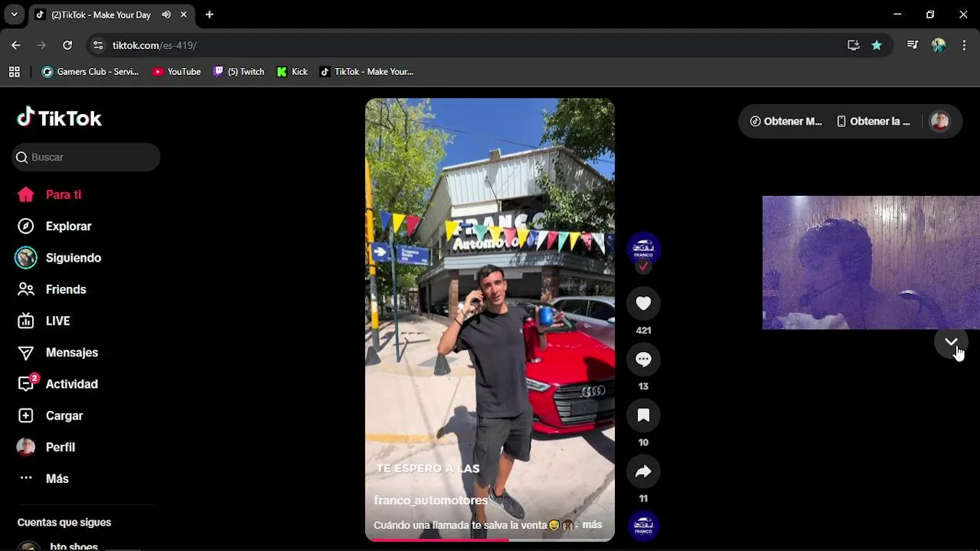Click the address bar URL
The height and width of the screenshot is (551, 980).
(155, 45)
